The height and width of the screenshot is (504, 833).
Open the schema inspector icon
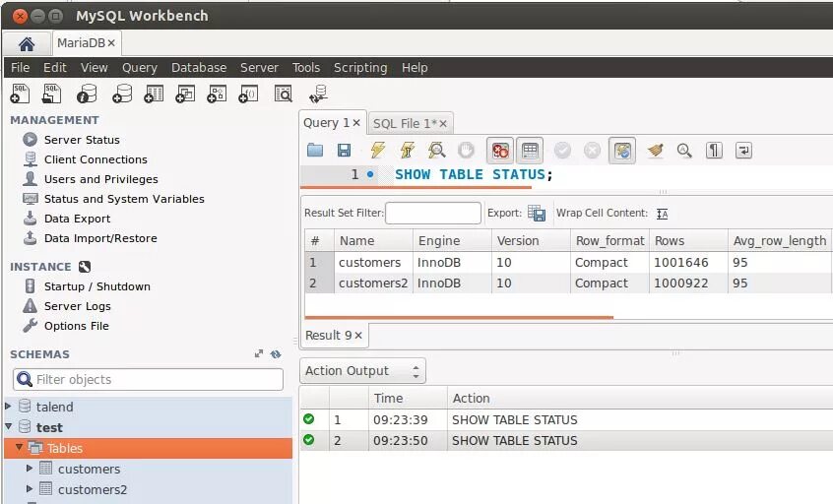tap(87, 94)
